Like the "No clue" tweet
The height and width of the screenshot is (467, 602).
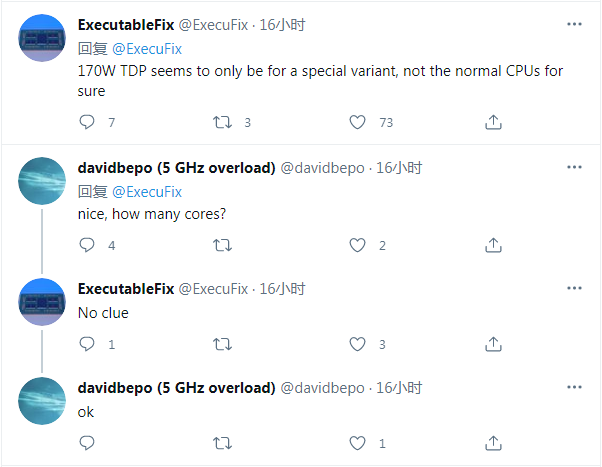(x=358, y=344)
